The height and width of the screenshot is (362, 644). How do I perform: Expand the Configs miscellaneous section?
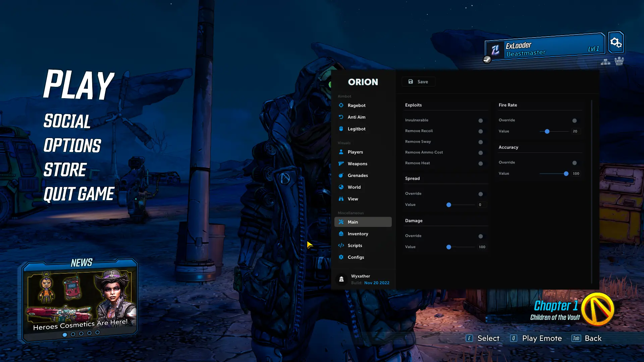pos(356,257)
